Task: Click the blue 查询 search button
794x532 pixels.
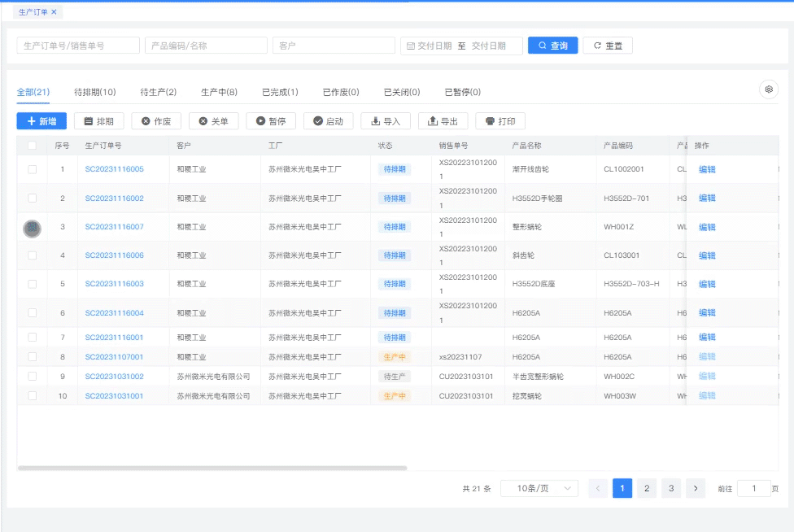Action: click(552, 46)
